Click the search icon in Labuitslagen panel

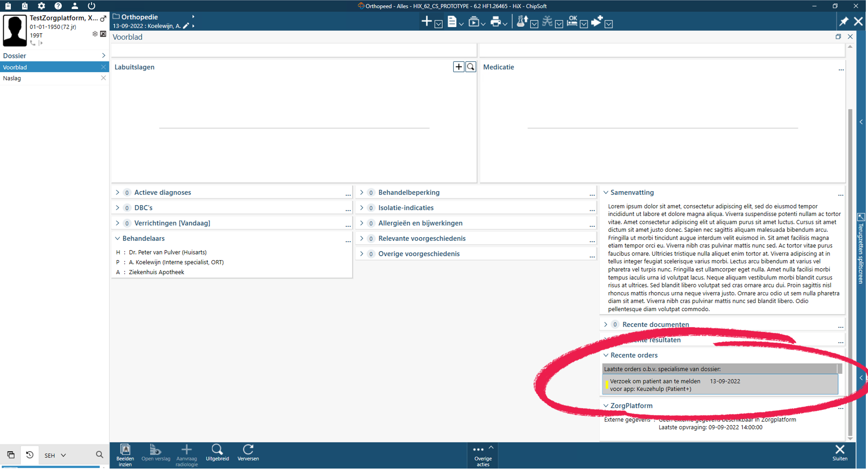point(470,67)
